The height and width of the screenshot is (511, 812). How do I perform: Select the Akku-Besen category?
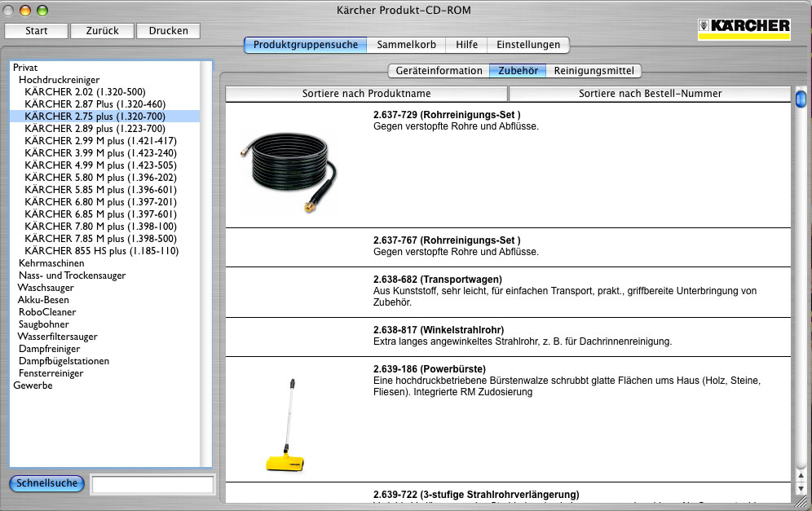[x=43, y=300]
